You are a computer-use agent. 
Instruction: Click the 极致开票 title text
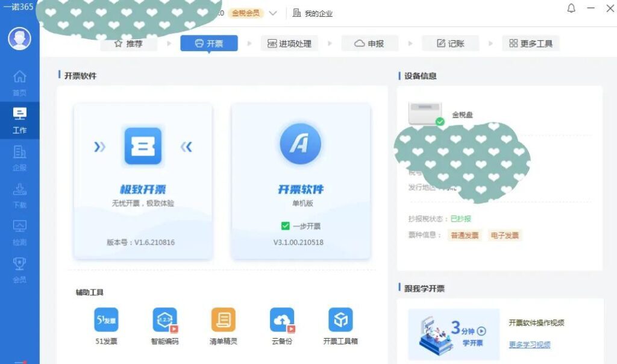click(143, 189)
